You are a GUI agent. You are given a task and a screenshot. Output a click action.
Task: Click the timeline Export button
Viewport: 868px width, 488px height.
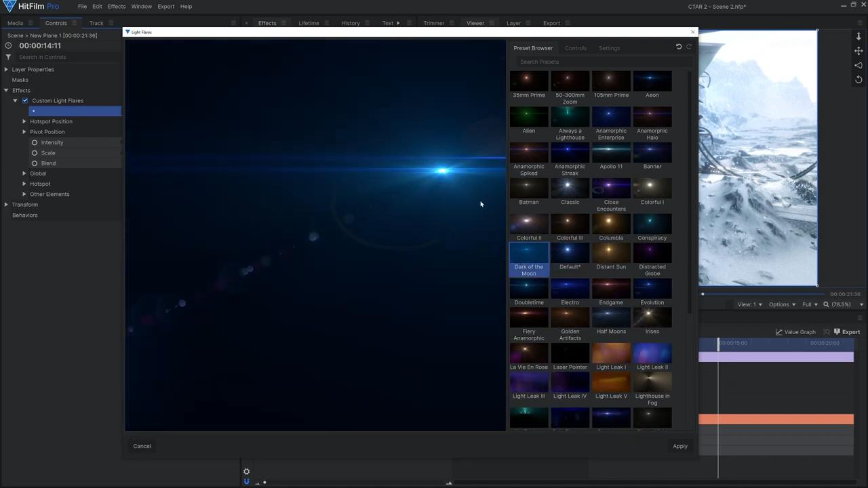847,332
